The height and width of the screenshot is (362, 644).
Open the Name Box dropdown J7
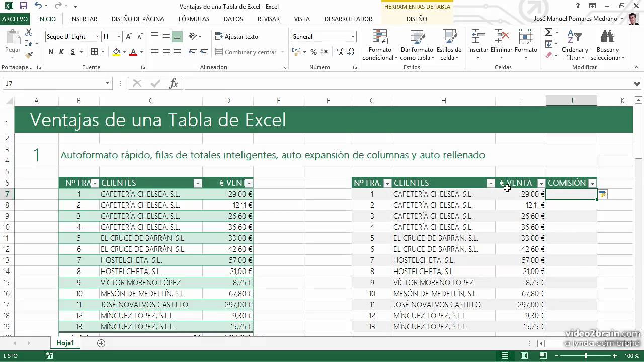point(107,83)
